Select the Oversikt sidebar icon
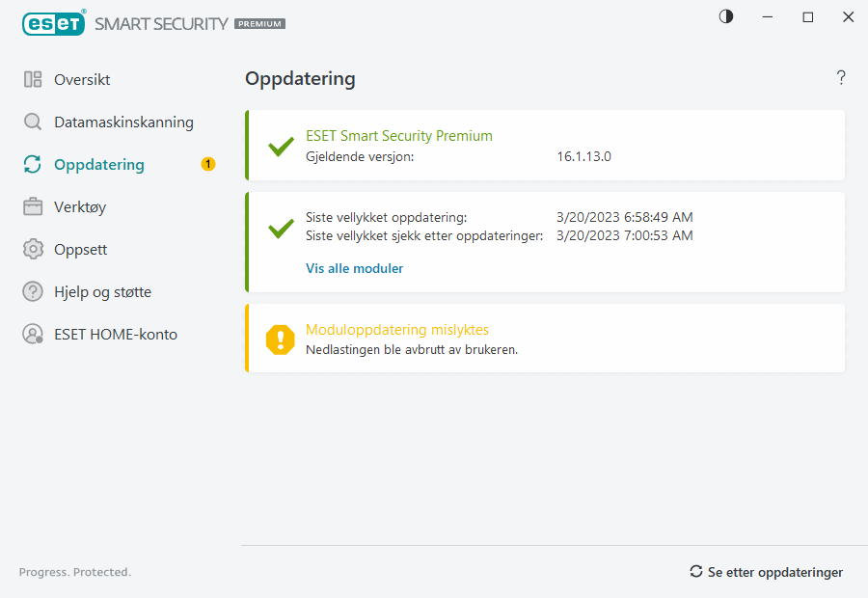The width and height of the screenshot is (868, 598). (31, 79)
